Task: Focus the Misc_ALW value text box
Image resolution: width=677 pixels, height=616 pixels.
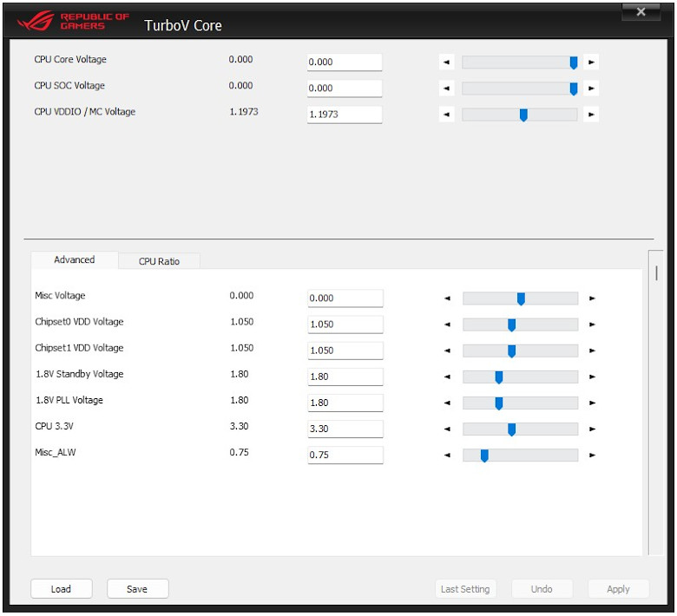Action: coord(345,455)
